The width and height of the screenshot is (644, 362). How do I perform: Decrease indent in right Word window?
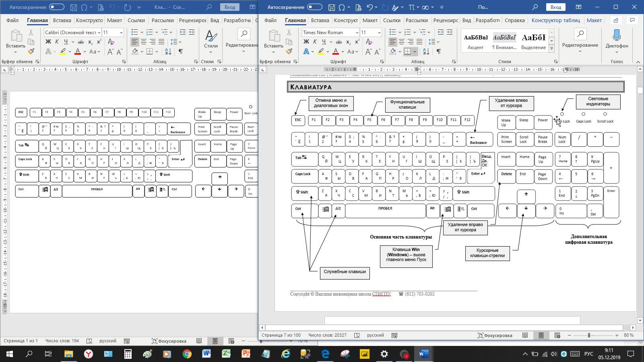pyautogui.click(x=441, y=32)
